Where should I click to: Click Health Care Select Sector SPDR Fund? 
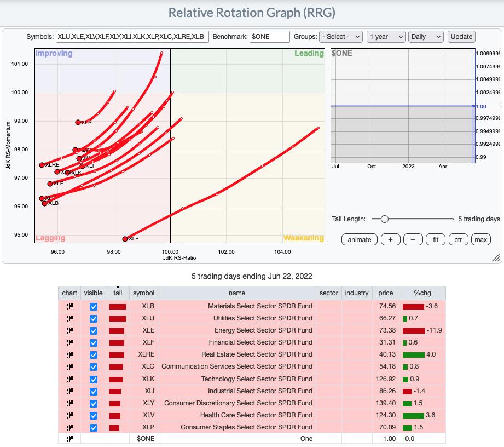(x=256, y=415)
